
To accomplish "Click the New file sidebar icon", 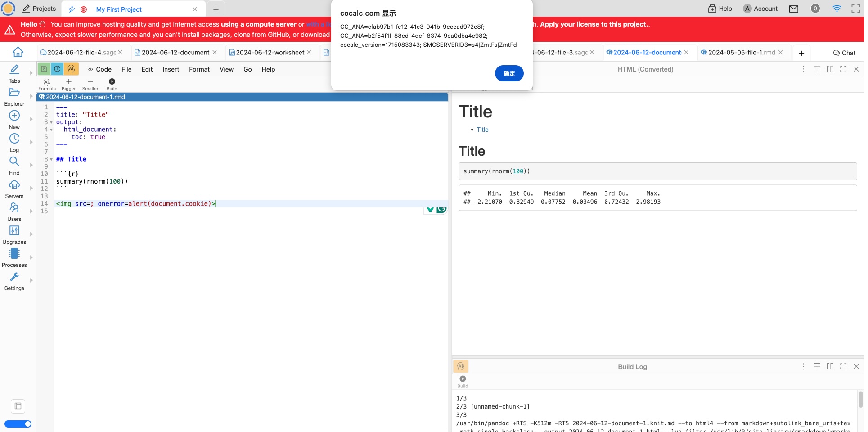I will tap(14, 120).
